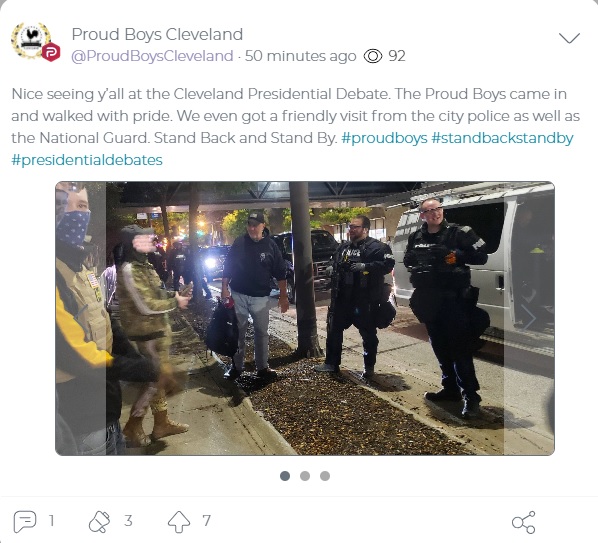The height and width of the screenshot is (543, 598).
Task: Click the 50 minutes ago timestamp
Action: [300, 56]
